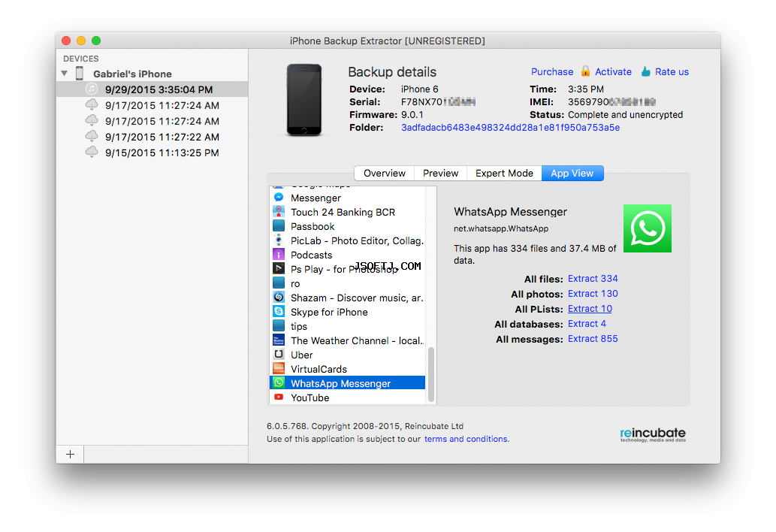Select the 9/29/2015 3:35:04 PM backup
The height and width of the screenshot is (532, 776).
(x=152, y=89)
